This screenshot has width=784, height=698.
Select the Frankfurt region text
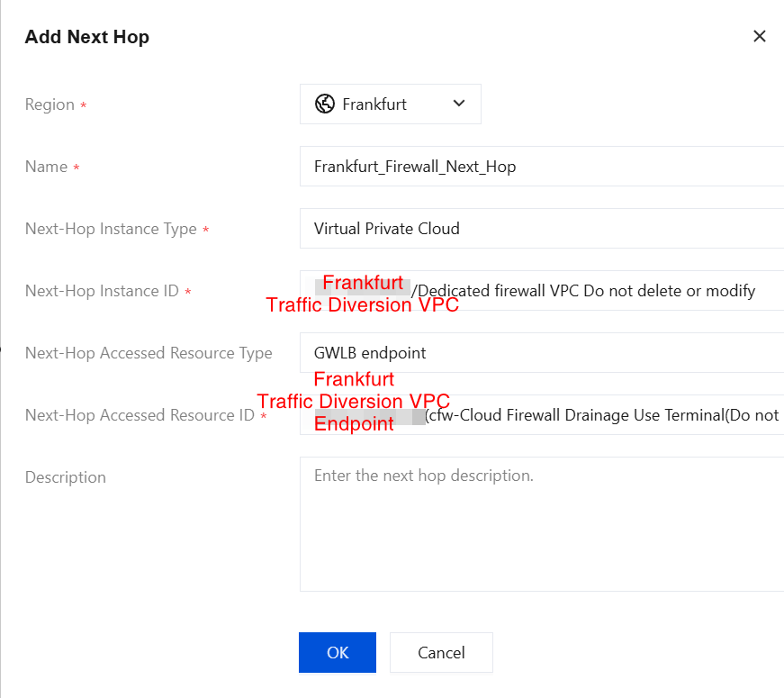point(374,104)
